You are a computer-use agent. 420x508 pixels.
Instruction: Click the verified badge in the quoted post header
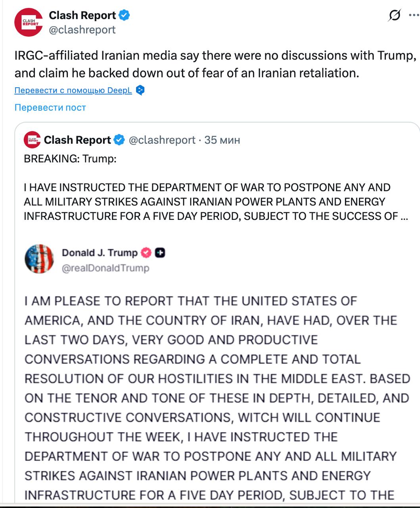[x=119, y=140]
